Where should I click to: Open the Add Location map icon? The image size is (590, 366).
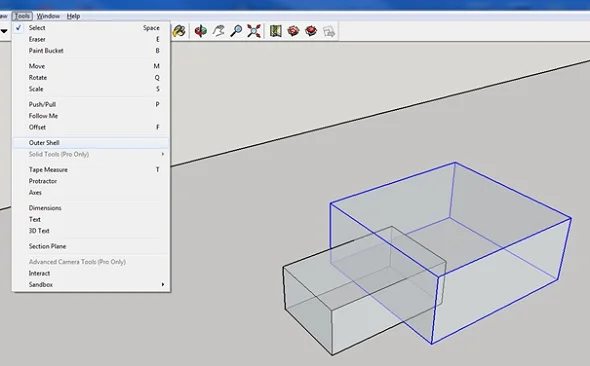click(275, 31)
